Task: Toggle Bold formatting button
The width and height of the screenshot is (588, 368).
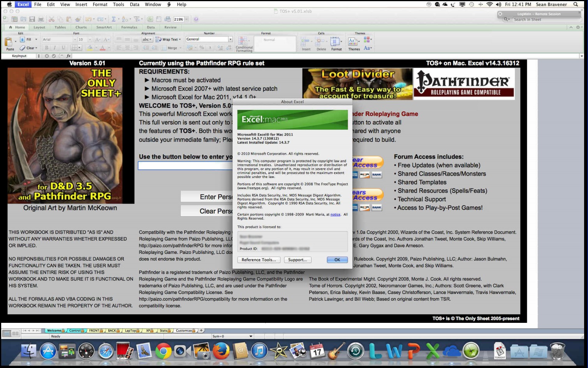Action: click(47, 48)
